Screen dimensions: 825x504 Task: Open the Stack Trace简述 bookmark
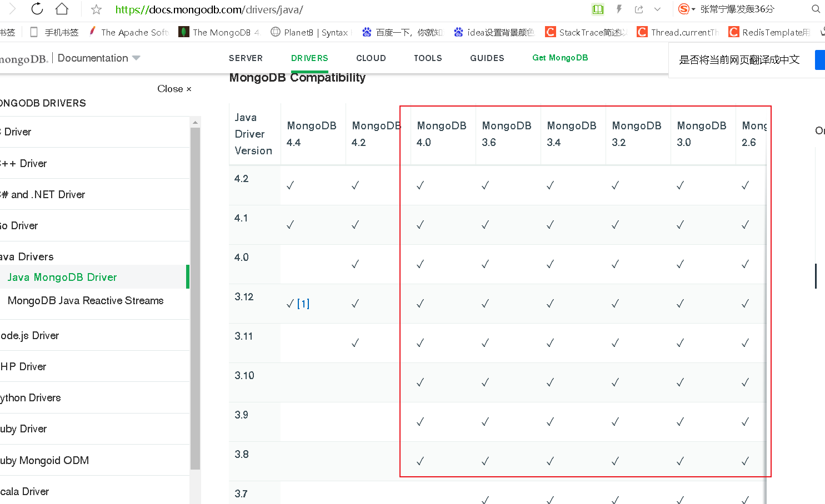[586, 32]
